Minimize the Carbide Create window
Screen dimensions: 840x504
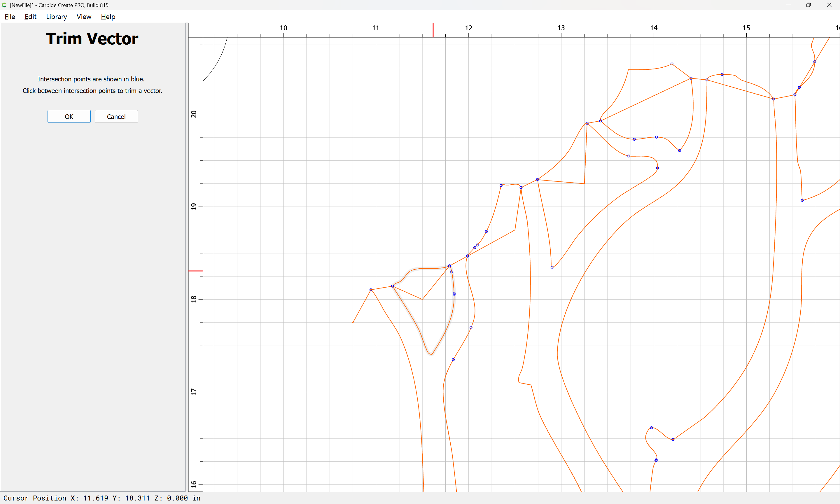tap(788, 5)
